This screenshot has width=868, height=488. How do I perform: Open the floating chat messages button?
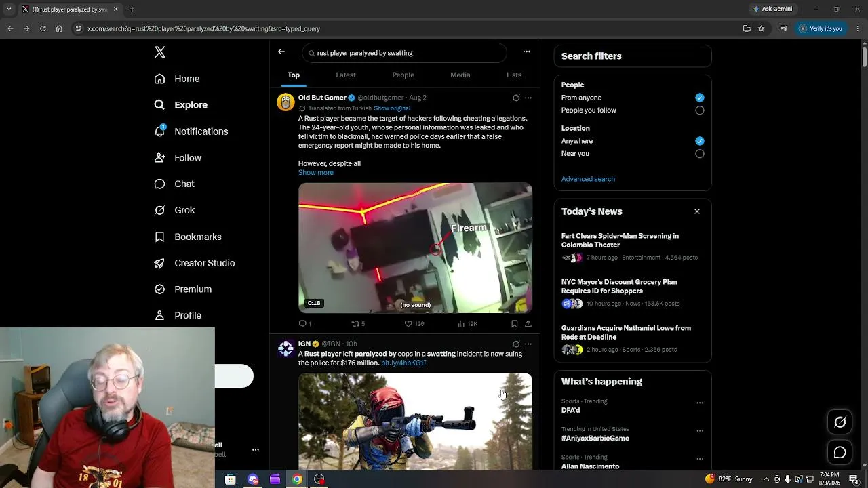tap(840, 452)
